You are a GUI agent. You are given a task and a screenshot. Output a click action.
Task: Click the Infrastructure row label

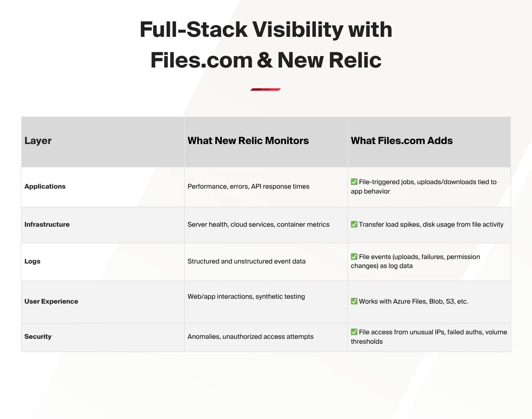click(47, 224)
